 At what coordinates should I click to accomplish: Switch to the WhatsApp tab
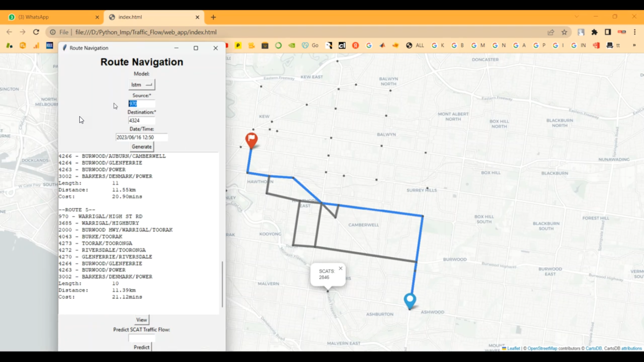pos(52,17)
